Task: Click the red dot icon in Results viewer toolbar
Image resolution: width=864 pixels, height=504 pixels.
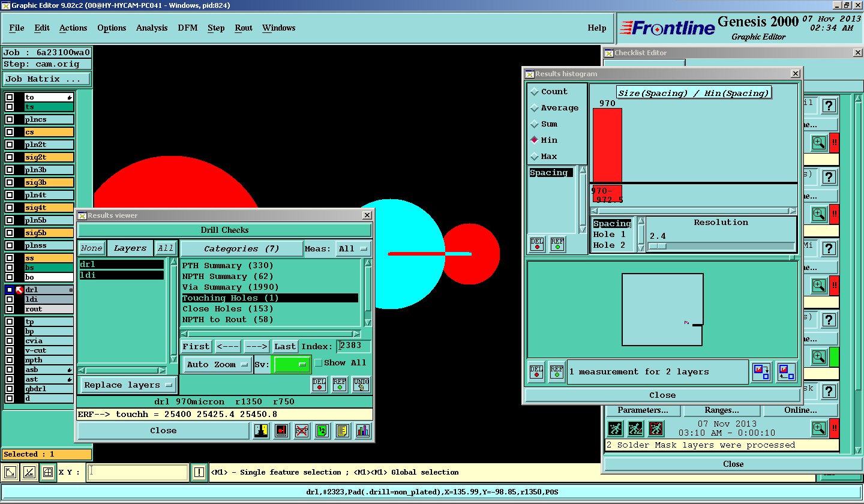Action: (281, 431)
